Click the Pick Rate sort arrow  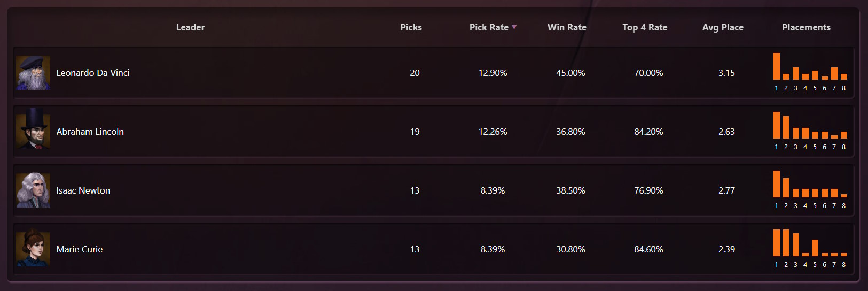pyautogui.click(x=514, y=27)
